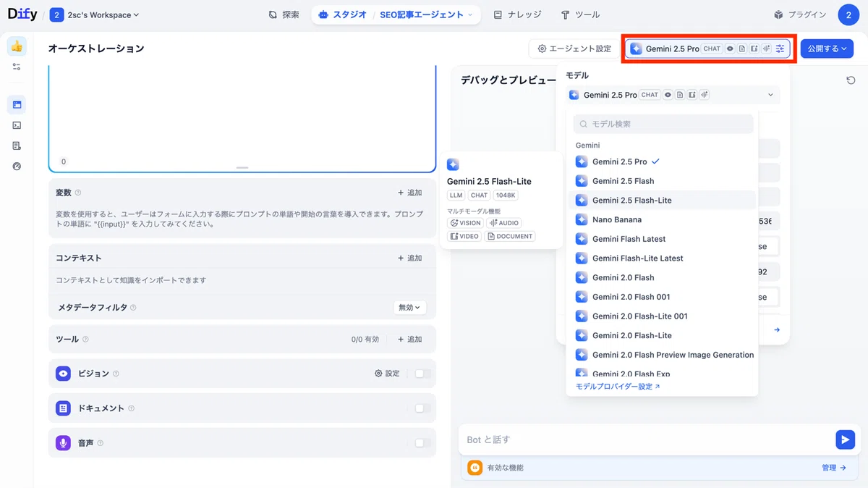Click the send message arrow button
The height and width of the screenshot is (488, 868).
point(845,439)
